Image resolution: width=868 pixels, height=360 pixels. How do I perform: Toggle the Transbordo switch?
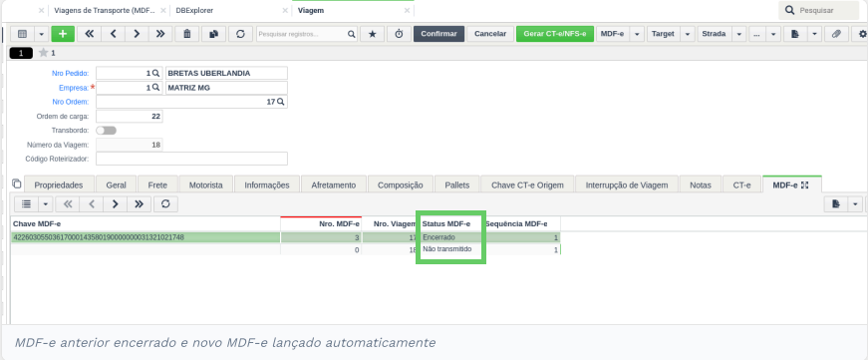[107, 131]
